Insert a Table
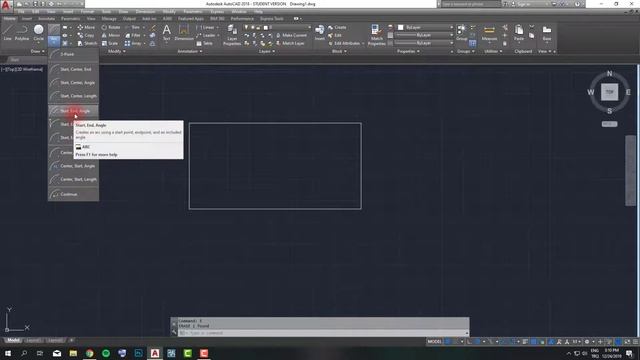The height and width of the screenshot is (360, 640). 205,43
